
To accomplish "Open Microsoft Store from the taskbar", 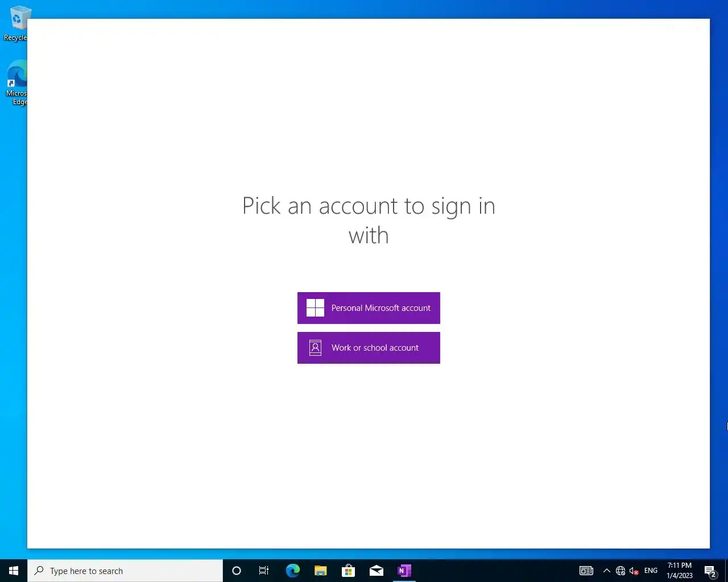I will coord(348,571).
